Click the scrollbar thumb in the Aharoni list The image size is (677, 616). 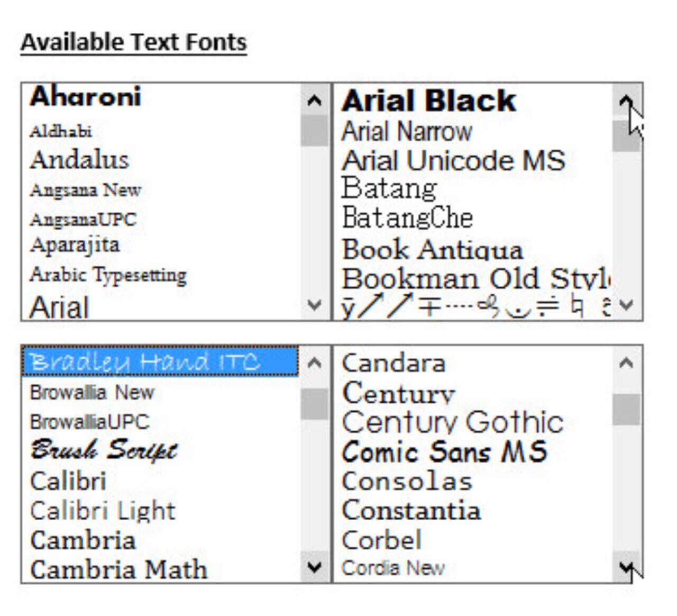pyautogui.click(x=315, y=131)
